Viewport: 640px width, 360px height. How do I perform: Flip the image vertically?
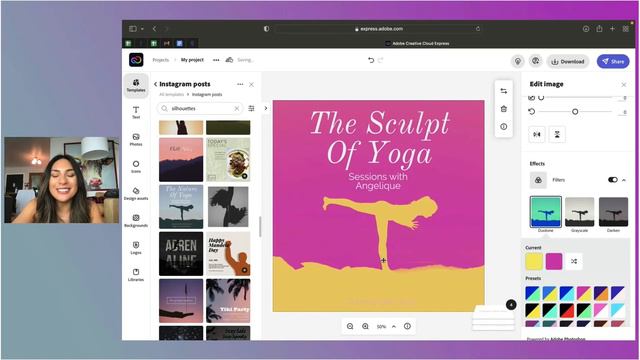[x=557, y=134]
